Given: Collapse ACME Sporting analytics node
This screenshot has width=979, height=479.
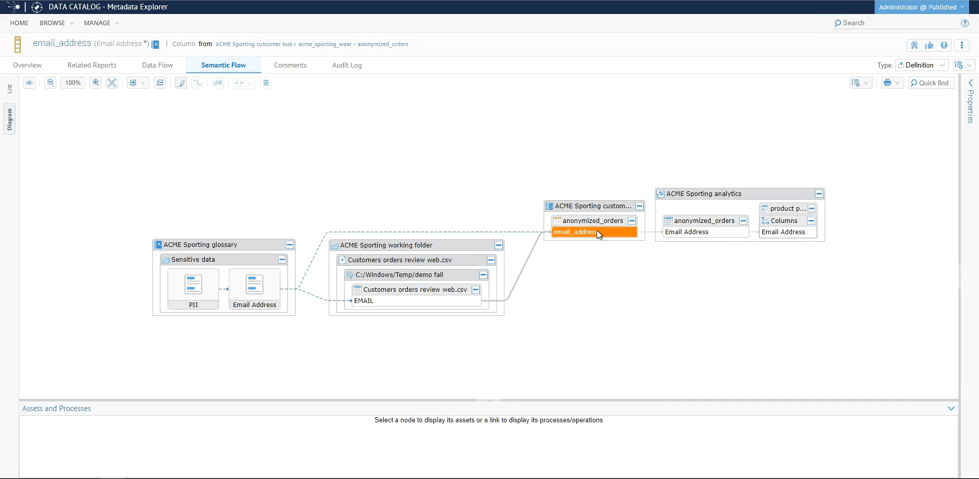Looking at the screenshot, I should 819,194.
